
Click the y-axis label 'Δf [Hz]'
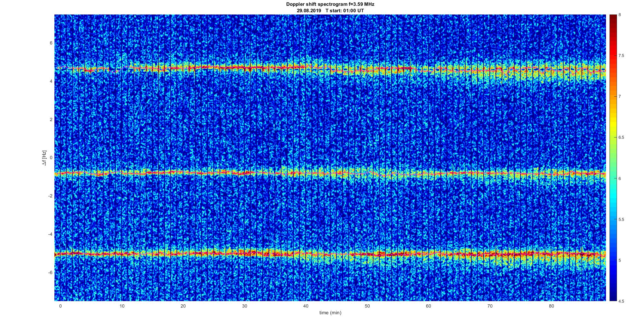click(44, 158)
